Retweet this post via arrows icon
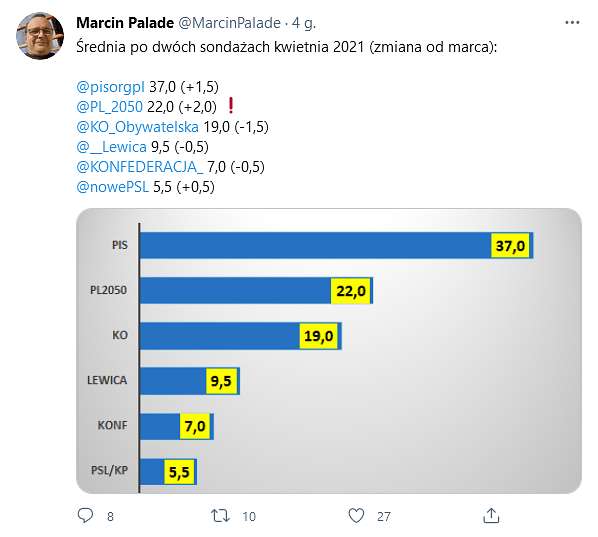 point(220,516)
